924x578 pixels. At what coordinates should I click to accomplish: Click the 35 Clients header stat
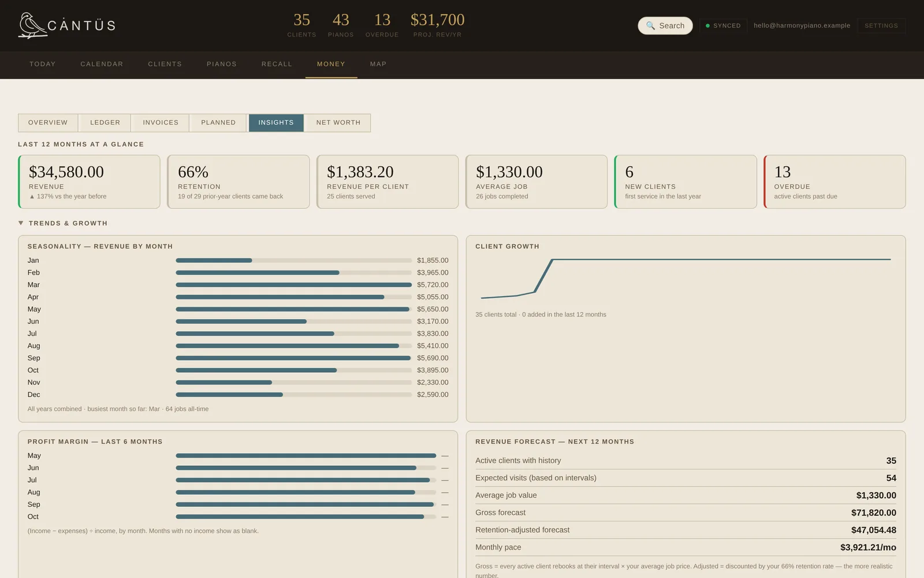(301, 25)
